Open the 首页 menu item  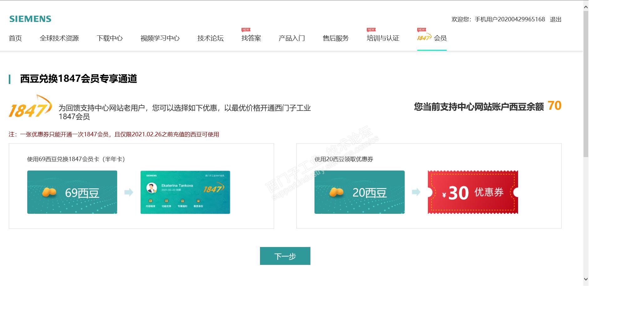click(x=15, y=38)
